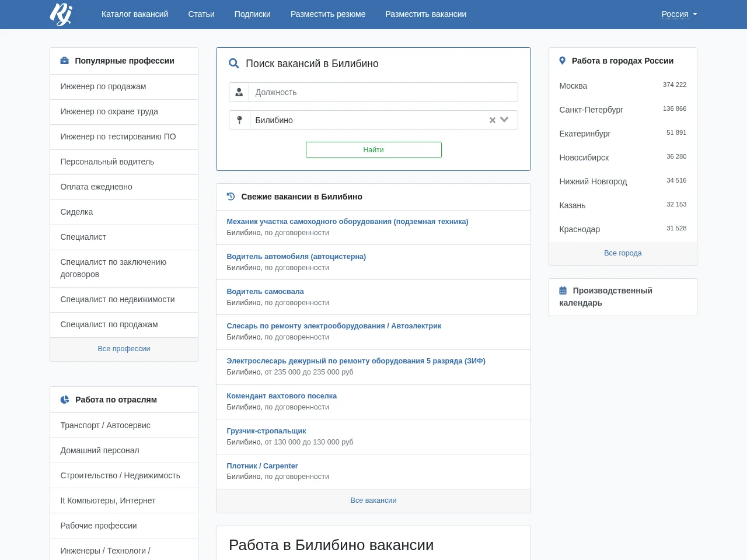Click the person icon before Должность field

tap(239, 92)
